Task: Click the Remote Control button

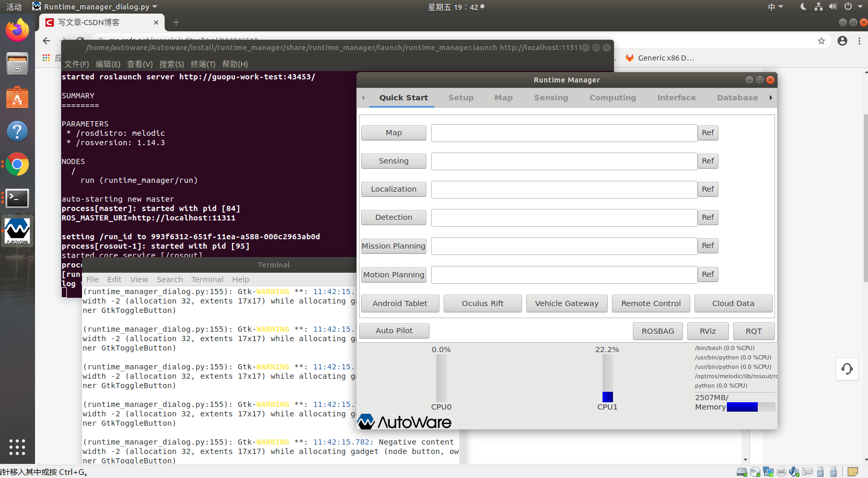Action: (x=651, y=304)
